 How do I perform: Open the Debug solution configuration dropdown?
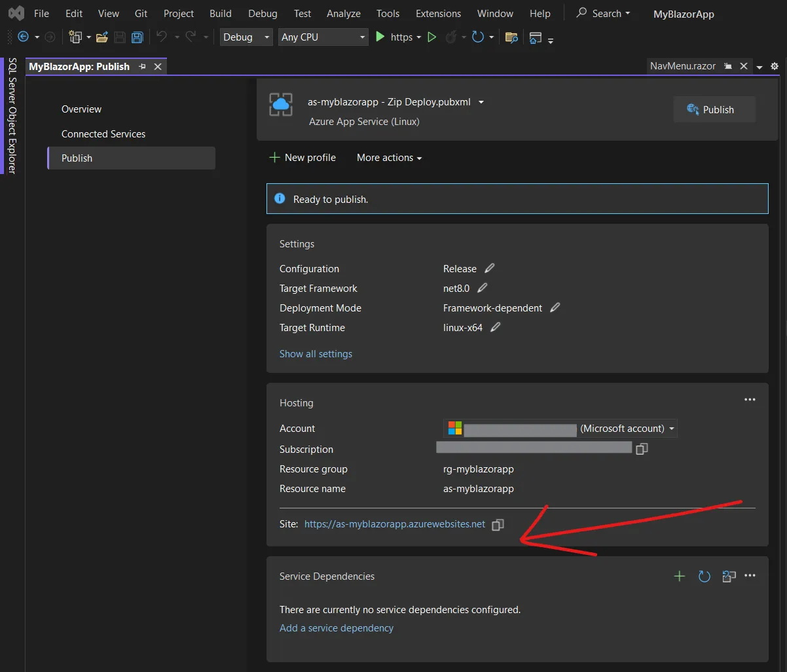(x=246, y=37)
